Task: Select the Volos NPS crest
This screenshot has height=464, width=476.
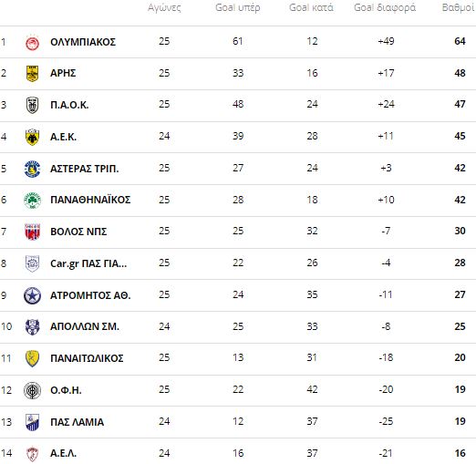Action: tap(32, 232)
